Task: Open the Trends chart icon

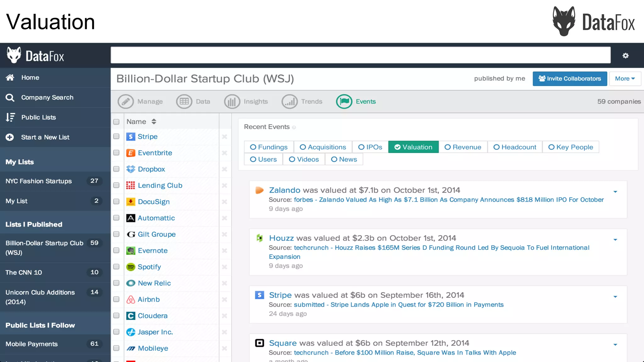Action: [x=289, y=101]
